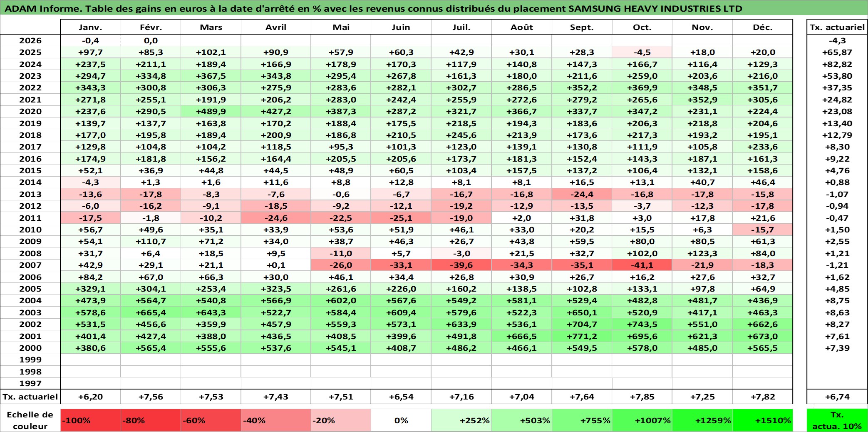The image size is (868, 432).
Task: Select the cell showing -24,4
Action: pyautogui.click(x=582, y=194)
